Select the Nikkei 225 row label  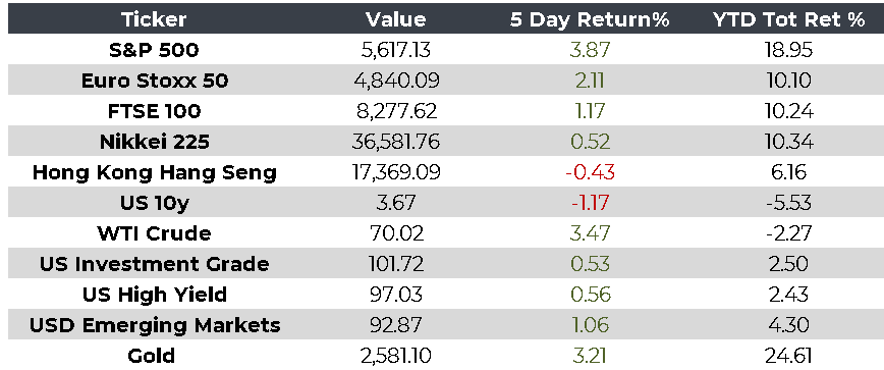tap(154, 142)
